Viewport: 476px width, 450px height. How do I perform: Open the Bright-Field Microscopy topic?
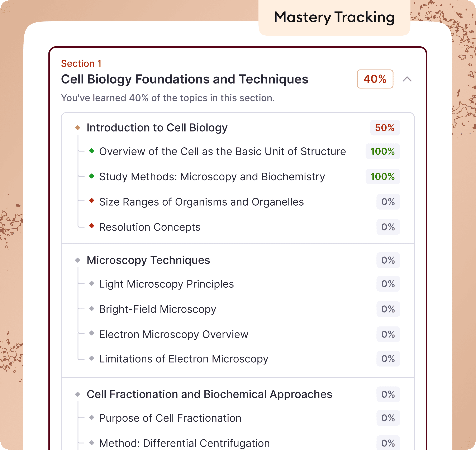pos(158,309)
